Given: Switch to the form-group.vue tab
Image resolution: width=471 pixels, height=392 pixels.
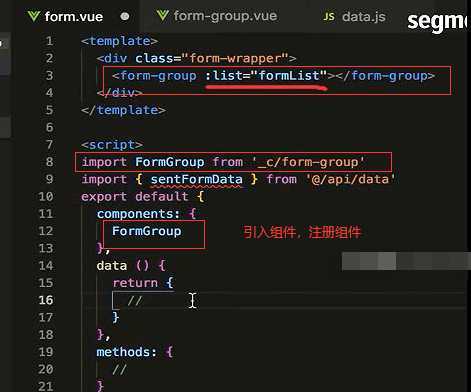Looking at the screenshot, I should pyautogui.click(x=217, y=16).
